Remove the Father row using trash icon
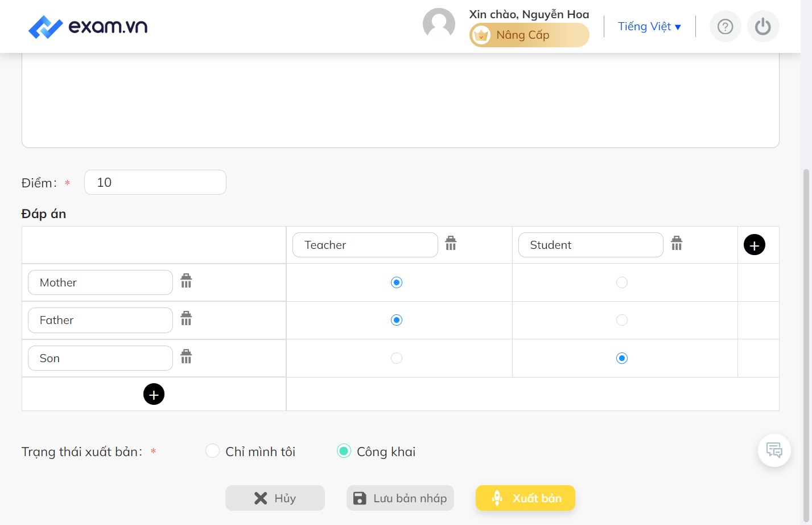This screenshot has height=525, width=812. [186, 319]
